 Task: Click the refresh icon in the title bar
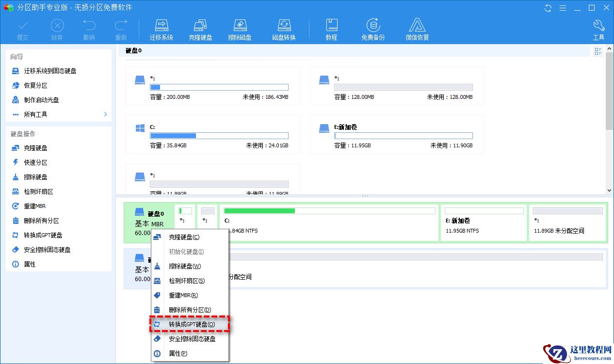coord(549,8)
